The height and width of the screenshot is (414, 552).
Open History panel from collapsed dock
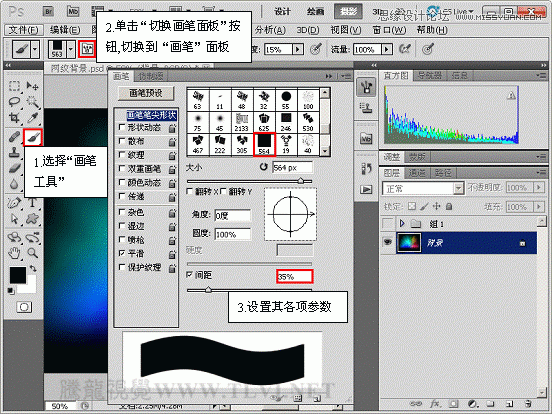(366, 169)
